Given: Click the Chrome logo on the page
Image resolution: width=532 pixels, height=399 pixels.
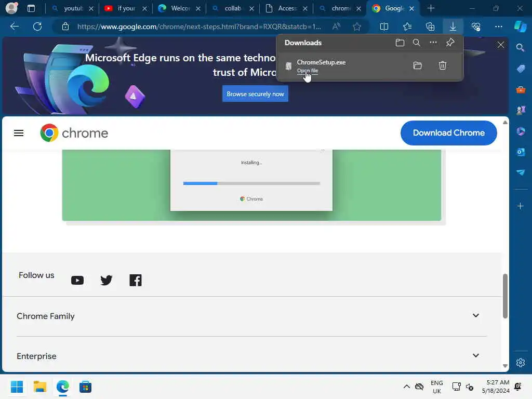Looking at the screenshot, I should pyautogui.click(x=74, y=133).
